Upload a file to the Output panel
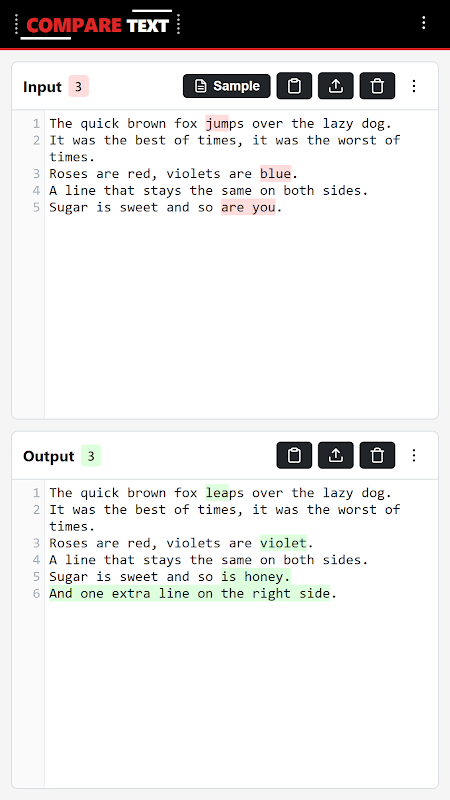This screenshot has height=800, width=450. click(x=336, y=455)
